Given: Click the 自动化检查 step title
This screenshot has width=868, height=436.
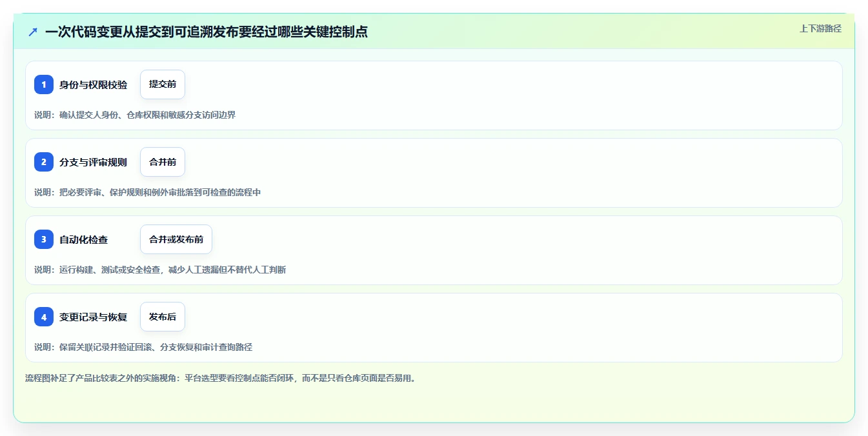Looking at the screenshot, I should (84, 239).
